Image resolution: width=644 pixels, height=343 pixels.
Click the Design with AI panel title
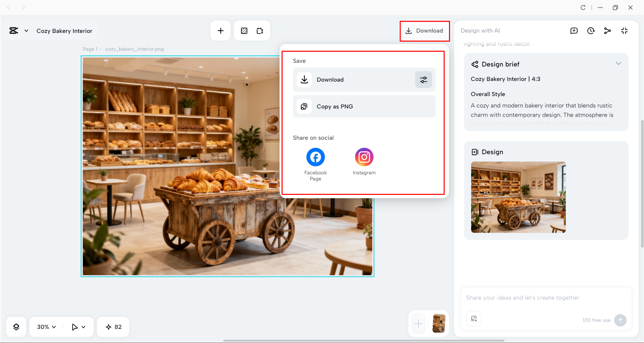[x=480, y=31]
